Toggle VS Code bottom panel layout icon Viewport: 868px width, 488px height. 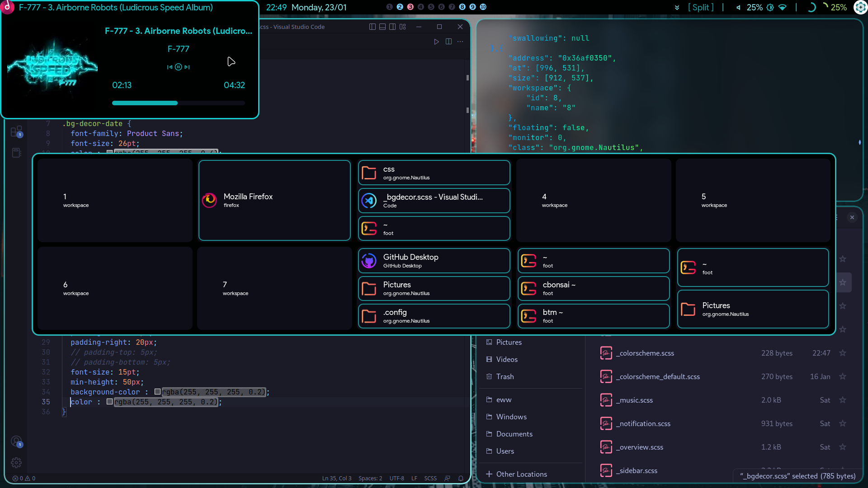[382, 27]
